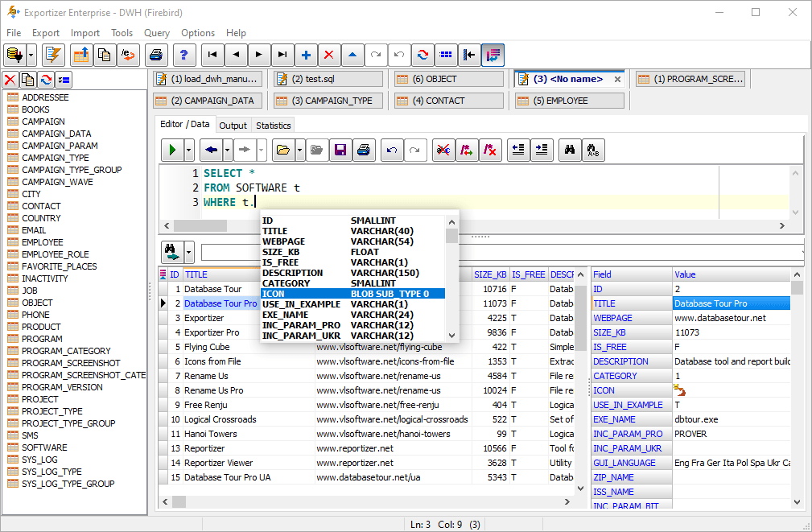
Task: Switch to the (6) OBJECT window tab
Action: click(x=448, y=79)
